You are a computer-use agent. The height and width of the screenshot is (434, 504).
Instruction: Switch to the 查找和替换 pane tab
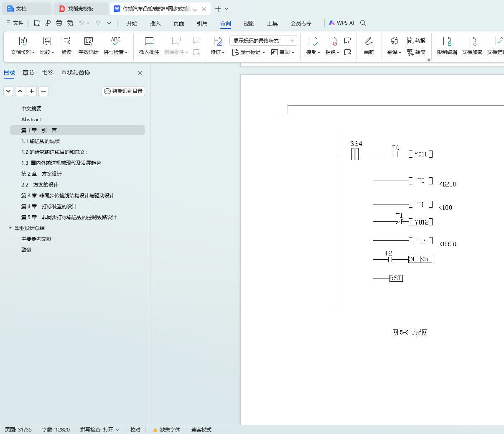click(x=76, y=73)
